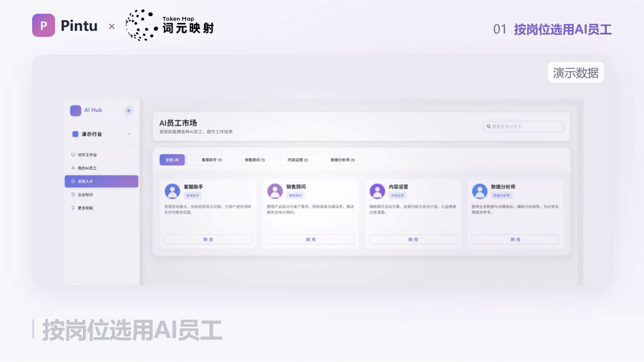
Task: Click the 客服助手 card title
Action: 193,187
